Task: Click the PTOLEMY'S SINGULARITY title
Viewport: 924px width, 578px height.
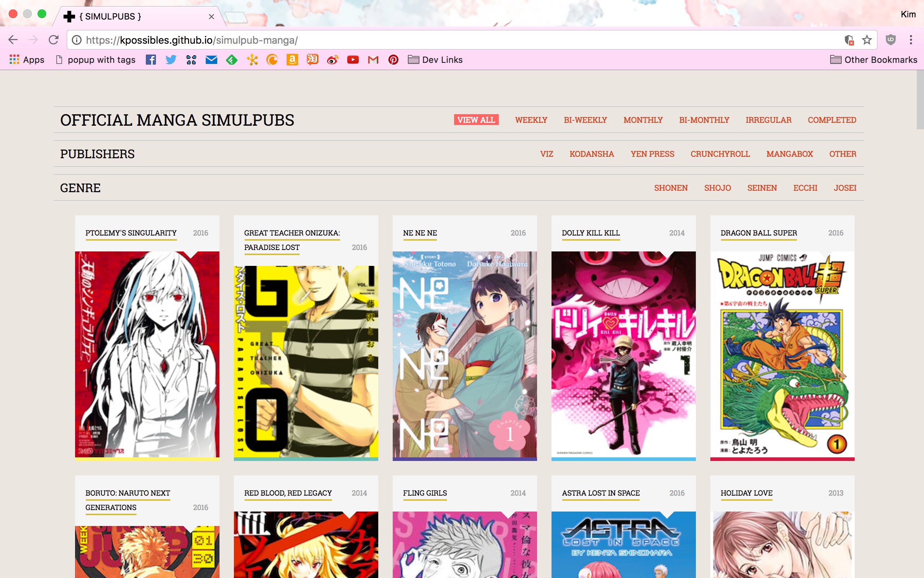Action: [131, 233]
